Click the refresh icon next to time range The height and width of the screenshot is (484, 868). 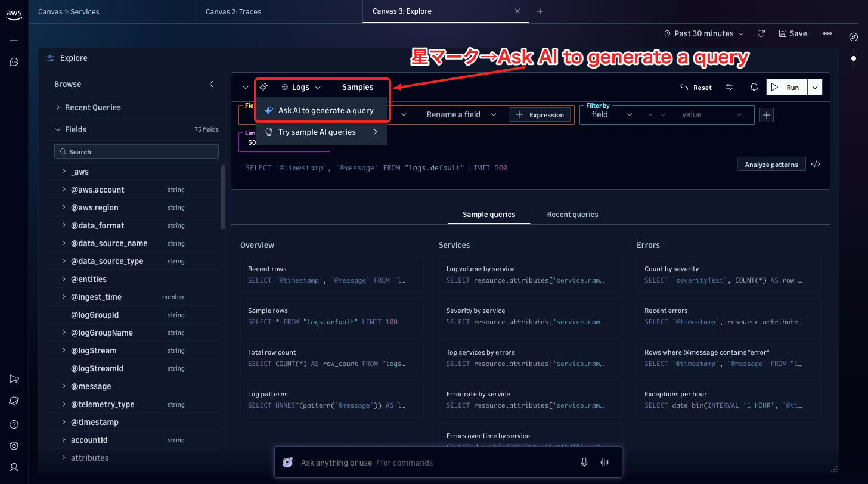pos(761,34)
